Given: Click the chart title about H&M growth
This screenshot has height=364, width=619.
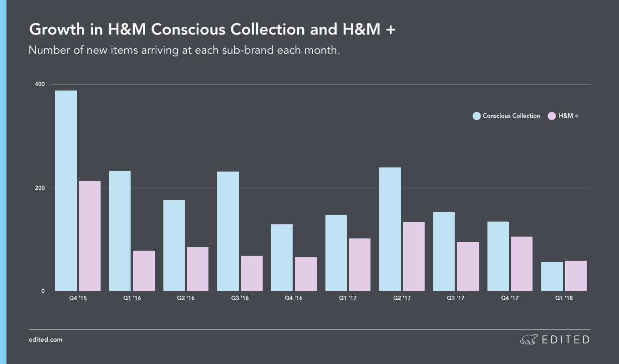Looking at the screenshot, I should [x=213, y=30].
